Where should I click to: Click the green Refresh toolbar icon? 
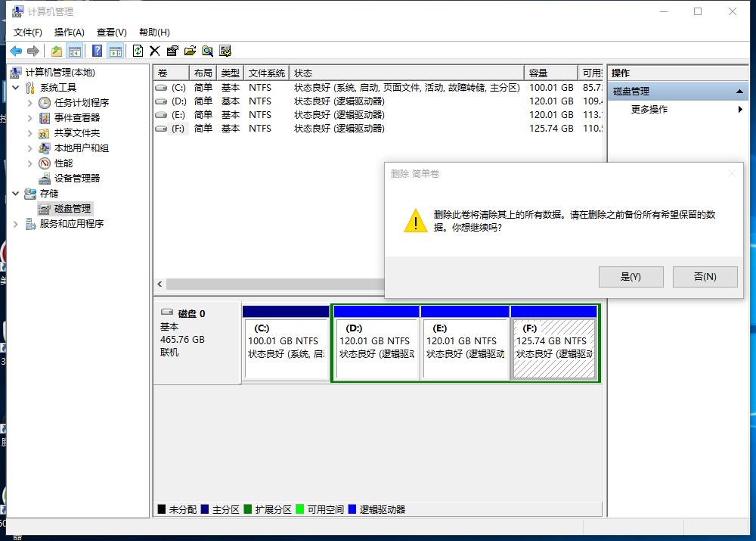coord(138,51)
